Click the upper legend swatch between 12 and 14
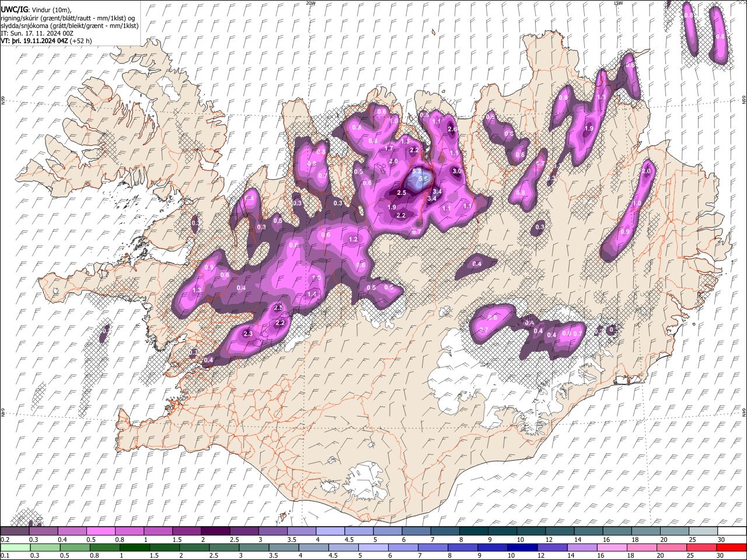This screenshot has height=560, width=747. tap(560, 531)
